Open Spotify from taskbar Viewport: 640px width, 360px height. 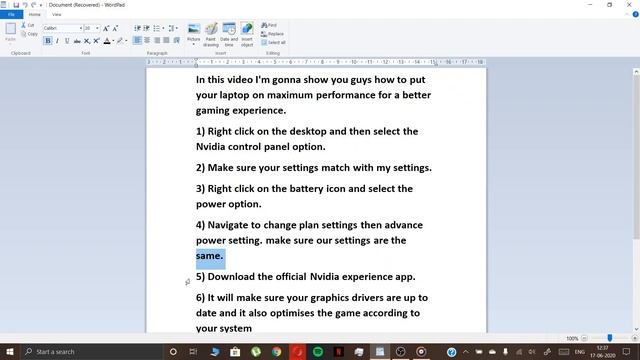pyautogui.click(x=318, y=351)
